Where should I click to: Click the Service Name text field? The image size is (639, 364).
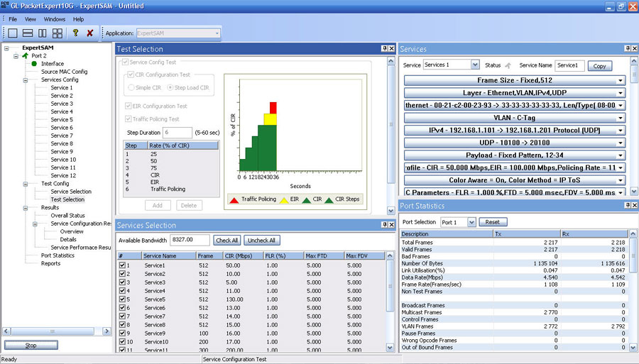(x=569, y=65)
